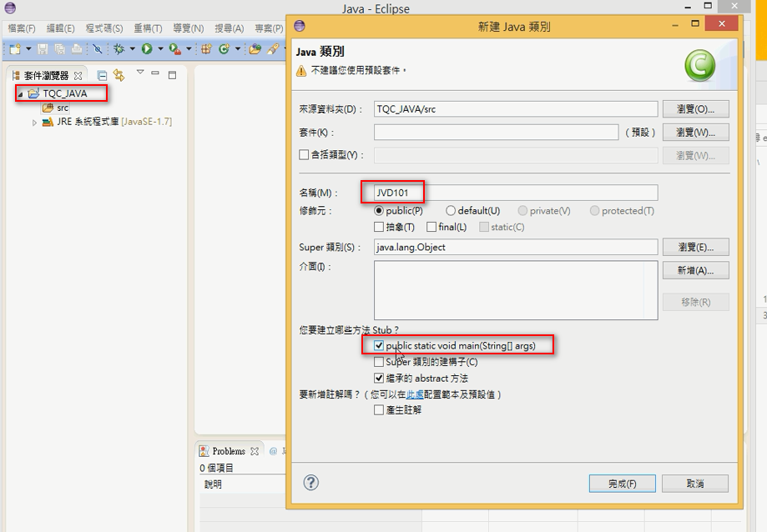Open the New Java Class dropdown arrow
The width and height of the screenshot is (767, 532).
point(238,49)
